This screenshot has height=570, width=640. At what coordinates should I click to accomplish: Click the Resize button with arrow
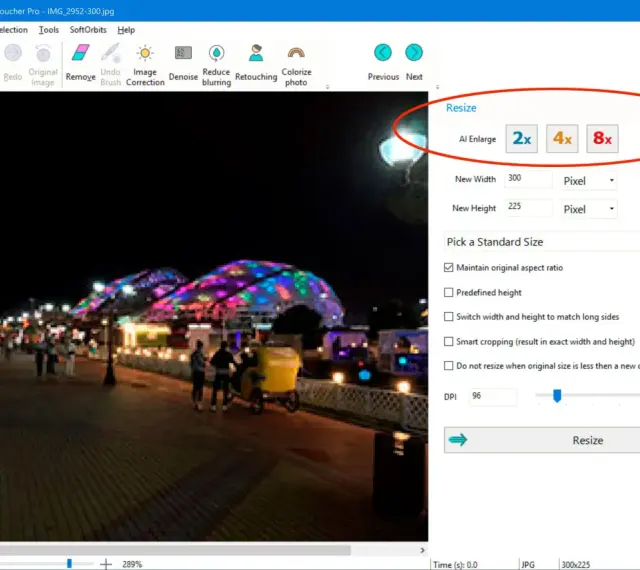click(542, 440)
